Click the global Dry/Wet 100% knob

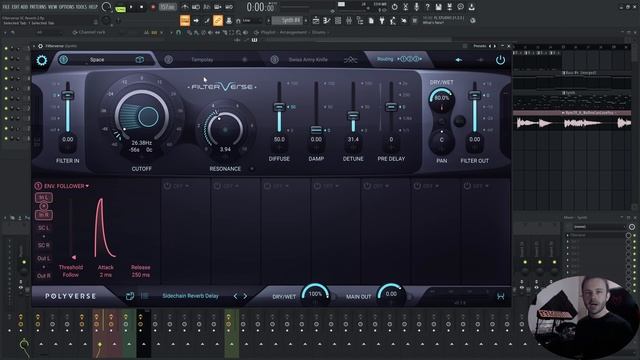[x=315, y=295]
